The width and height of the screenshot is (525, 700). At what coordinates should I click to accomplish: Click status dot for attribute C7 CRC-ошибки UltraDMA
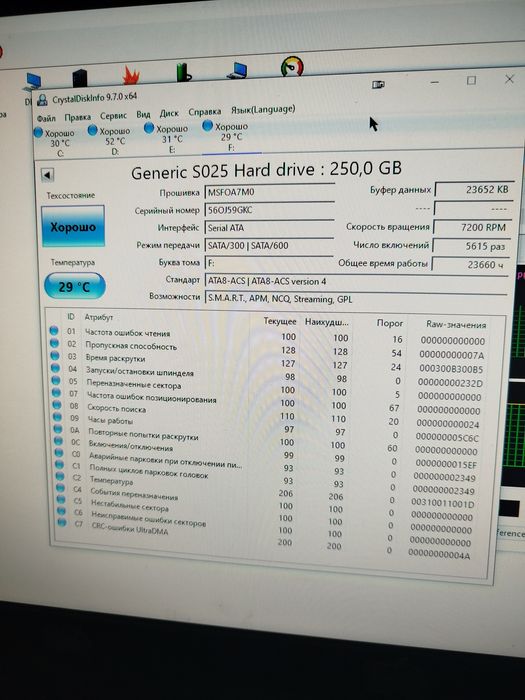62,521
